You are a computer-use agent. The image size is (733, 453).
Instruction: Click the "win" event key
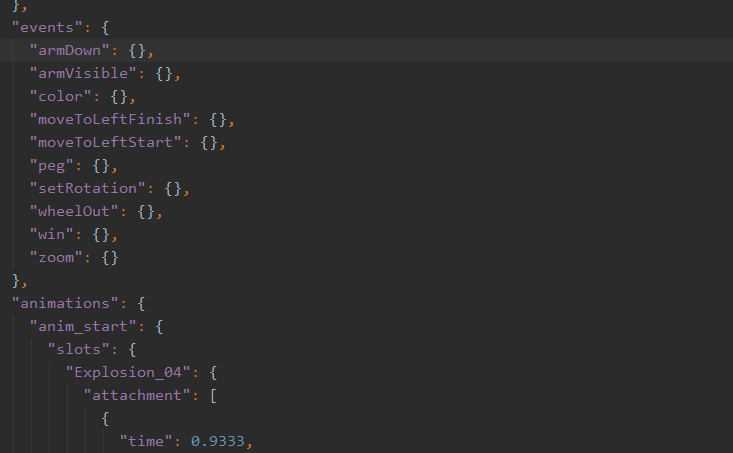pyautogui.click(x=51, y=234)
